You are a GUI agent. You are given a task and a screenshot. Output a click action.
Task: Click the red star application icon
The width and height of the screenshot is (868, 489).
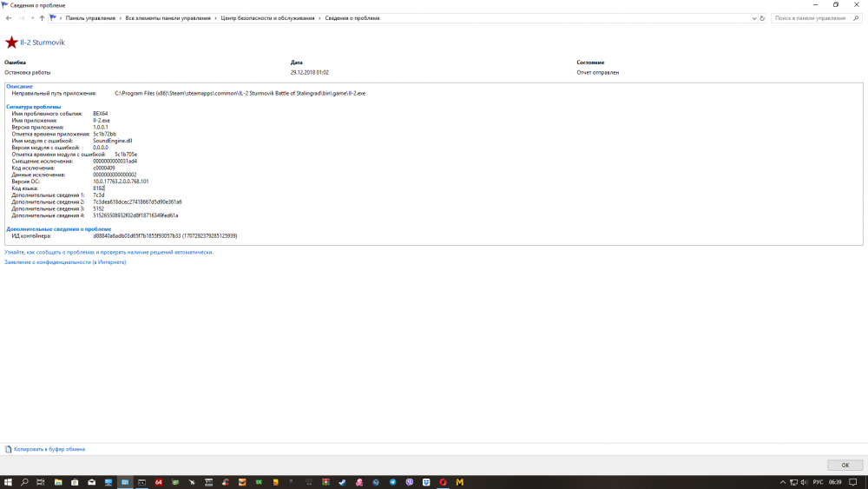(11, 42)
